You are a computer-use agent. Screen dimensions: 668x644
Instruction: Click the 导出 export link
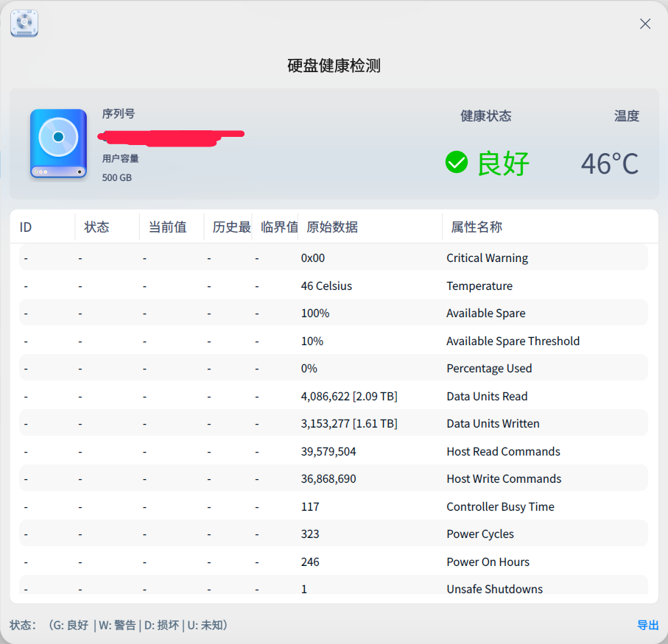click(x=647, y=625)
